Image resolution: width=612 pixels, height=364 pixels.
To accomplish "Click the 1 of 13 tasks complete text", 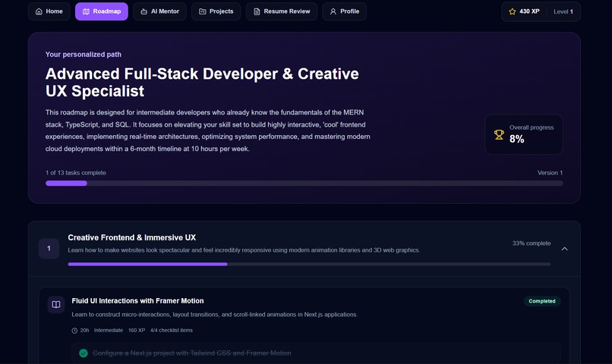I will [76, 173].
